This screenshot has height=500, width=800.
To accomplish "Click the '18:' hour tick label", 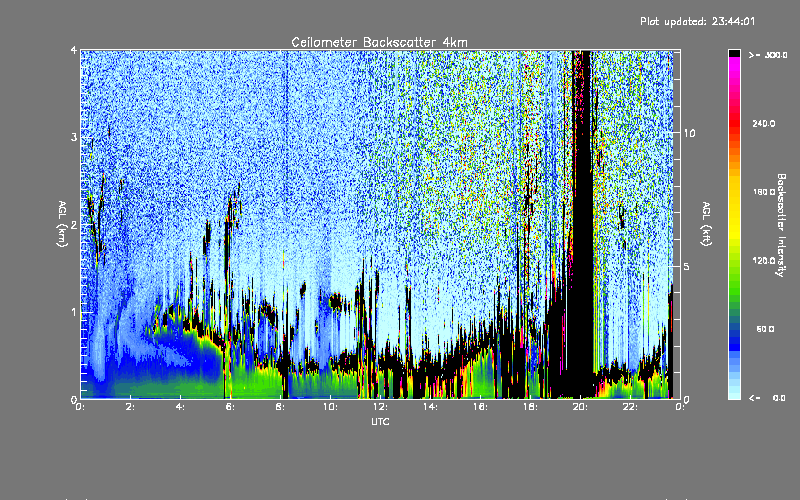I will point(530,407).
